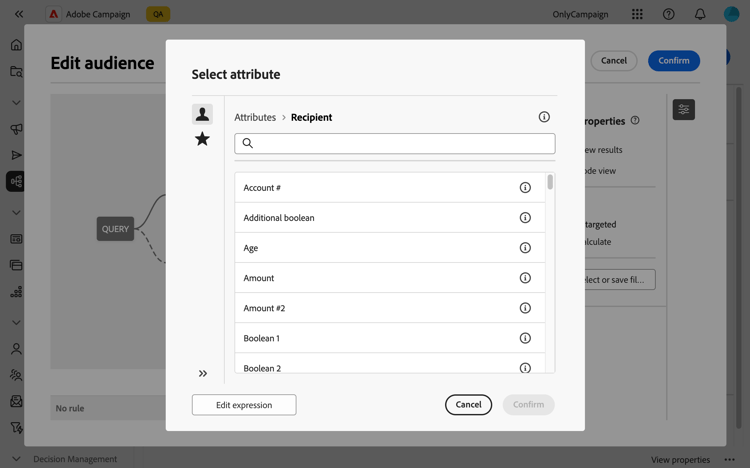Open Predefined filters funnel icon in sidebar

point(16,427)
